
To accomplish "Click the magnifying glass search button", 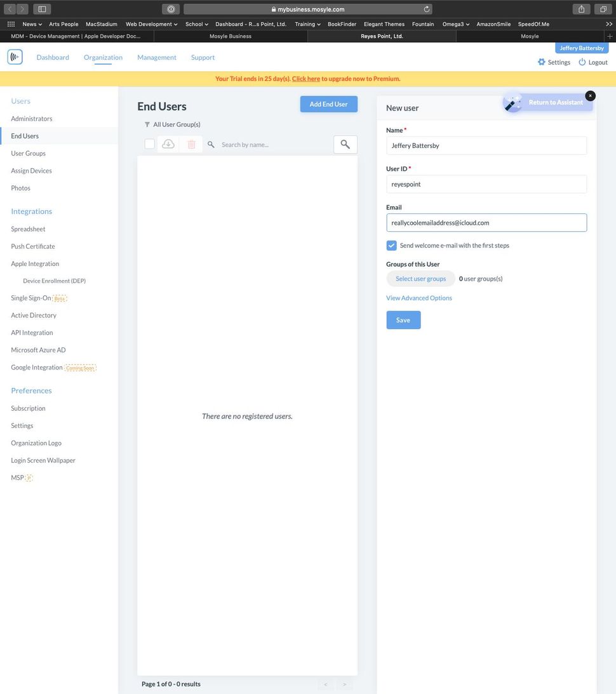I will click(x=345, y=144).
